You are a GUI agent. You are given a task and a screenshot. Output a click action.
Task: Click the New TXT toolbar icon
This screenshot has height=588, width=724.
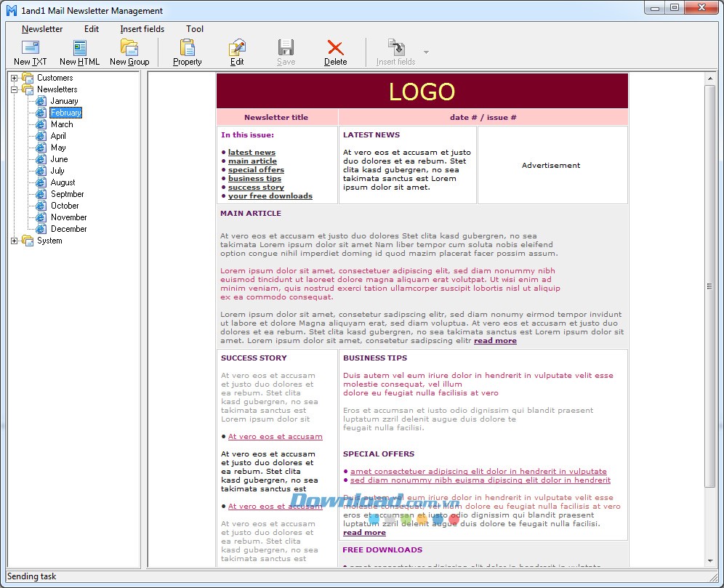coord(31,48)
